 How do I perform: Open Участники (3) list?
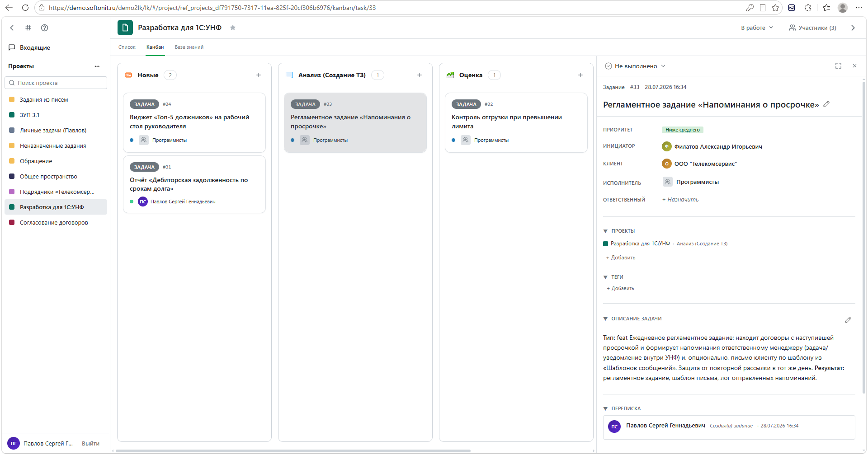(812, 28)
